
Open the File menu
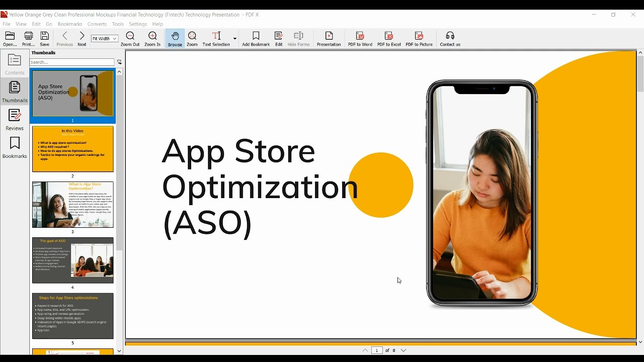click(x=7, y=24)
